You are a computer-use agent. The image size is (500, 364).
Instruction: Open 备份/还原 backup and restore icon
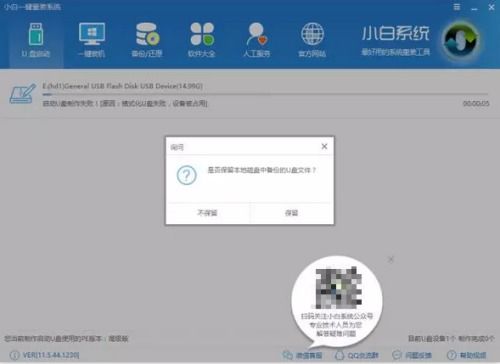(x=147, y=34)
